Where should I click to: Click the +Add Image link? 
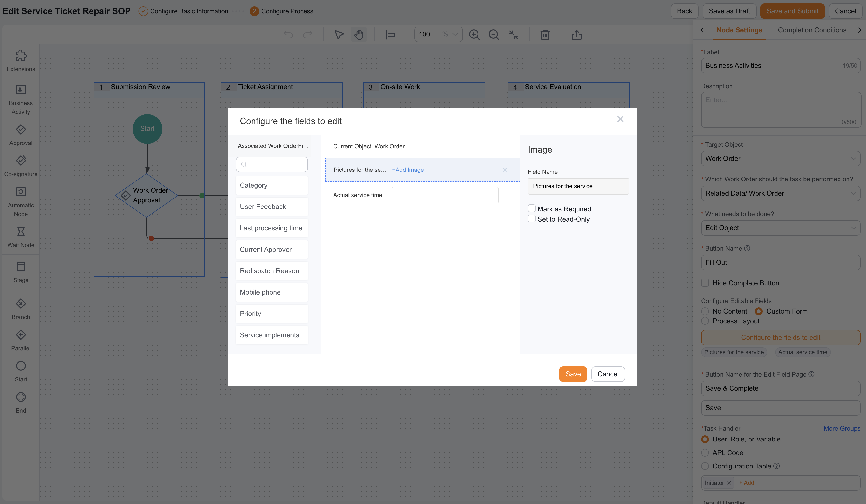(407, 170)
